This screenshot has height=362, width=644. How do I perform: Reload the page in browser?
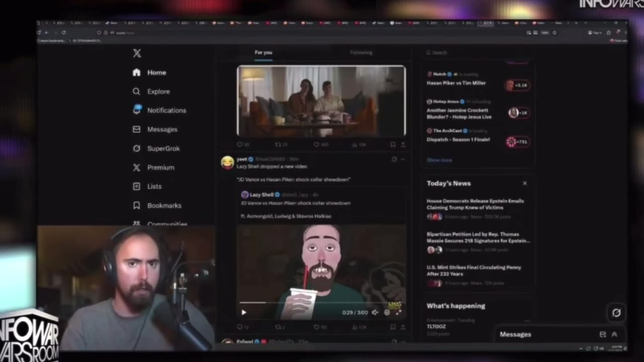63,32
